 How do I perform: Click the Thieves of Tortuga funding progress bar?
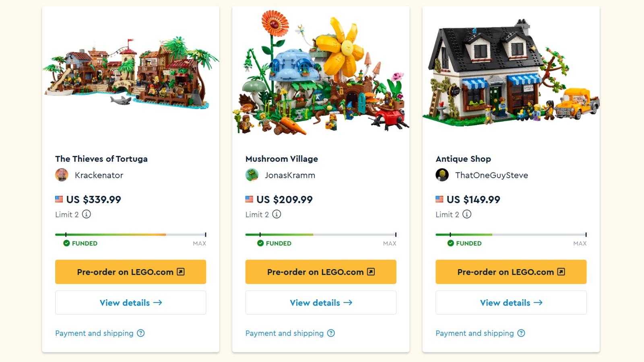(x=130, y=234)
